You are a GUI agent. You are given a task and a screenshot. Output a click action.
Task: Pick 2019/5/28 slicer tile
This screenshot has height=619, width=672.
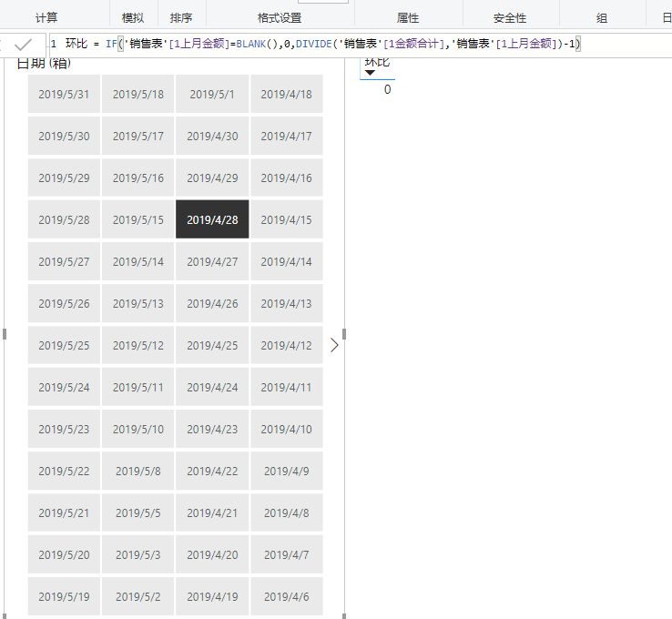[x=64, y=219]
